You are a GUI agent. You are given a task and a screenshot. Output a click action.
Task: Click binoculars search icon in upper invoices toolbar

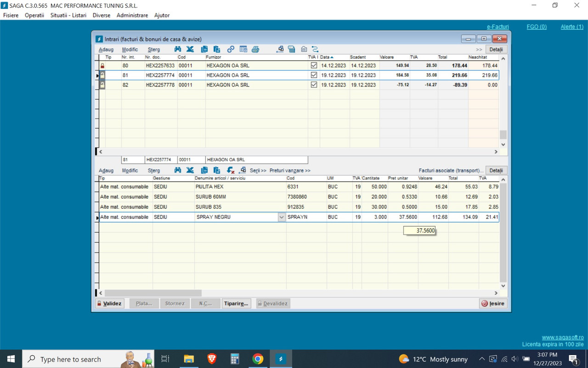(178, 49)
